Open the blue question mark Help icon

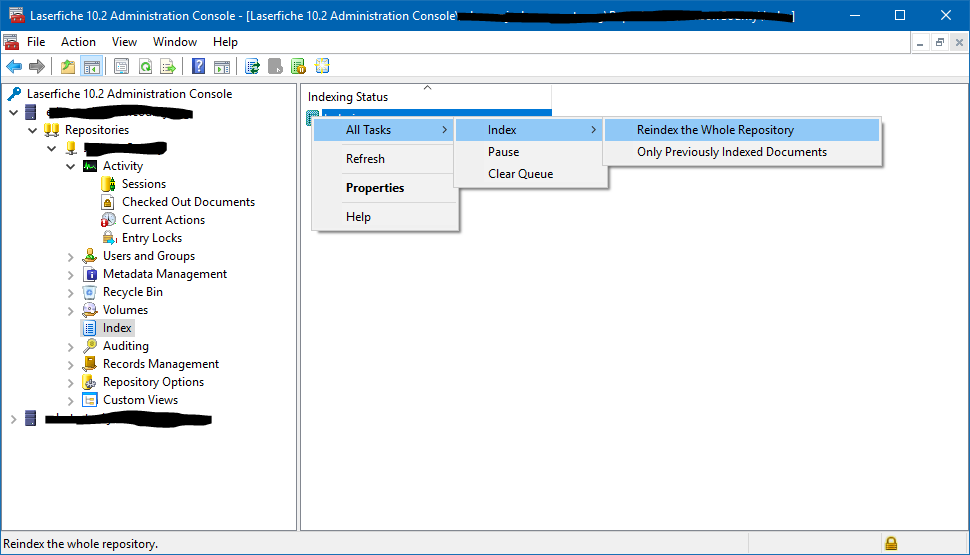pos(198,66)
